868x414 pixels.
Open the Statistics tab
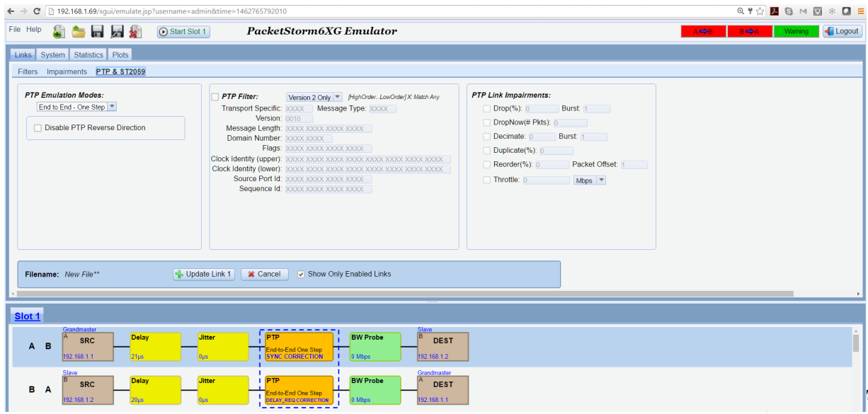coord(88,54)
